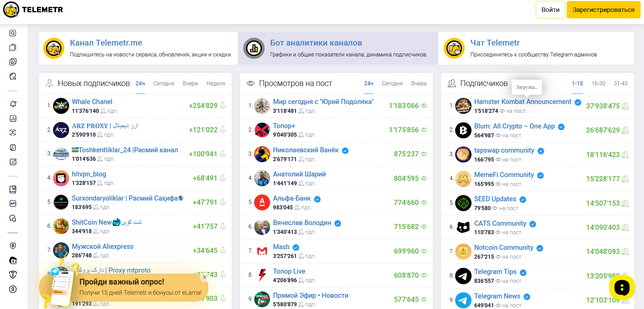Open the post search sticker icon in the sidebar
Image resolution: width=644 pixels, height=309 pixels.
(13, 76)
